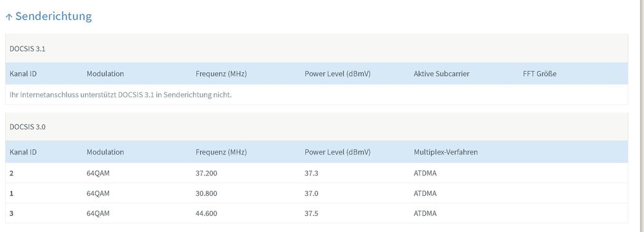Select Kanal ID 3 cell

tap(12, 213)
